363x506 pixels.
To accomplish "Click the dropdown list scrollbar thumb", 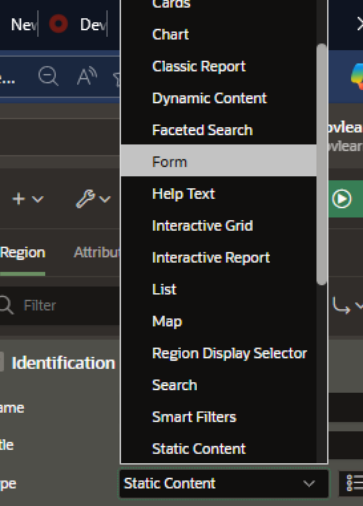I will [x=321, y=164].
